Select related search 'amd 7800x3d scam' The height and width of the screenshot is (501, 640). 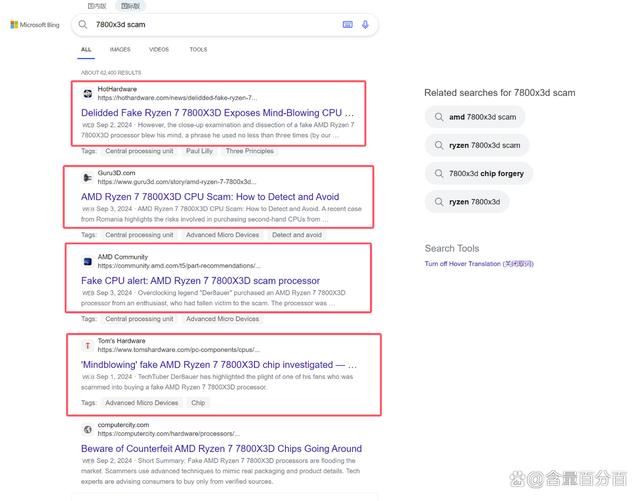475,117
